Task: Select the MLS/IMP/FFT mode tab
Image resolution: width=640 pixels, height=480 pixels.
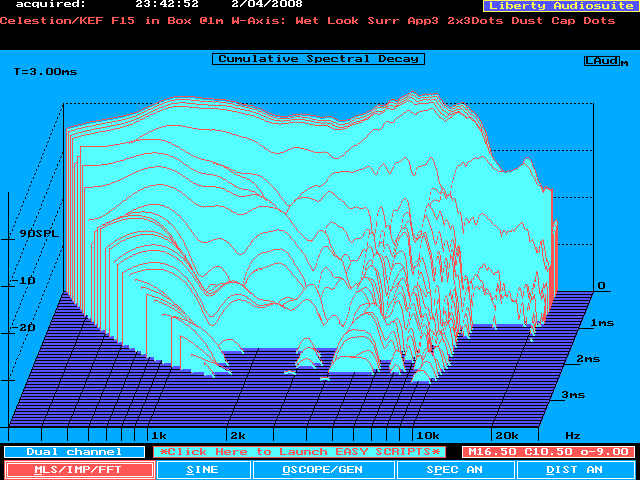Action: tap(79, 469)
